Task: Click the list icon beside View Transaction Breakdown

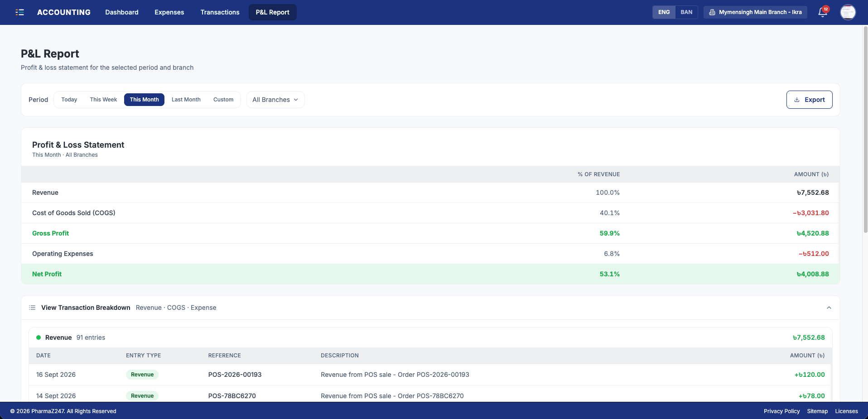Action: coord(32,308)
